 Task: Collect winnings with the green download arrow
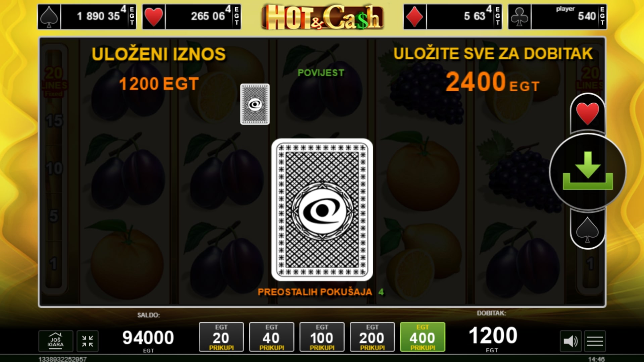point(588,171)
